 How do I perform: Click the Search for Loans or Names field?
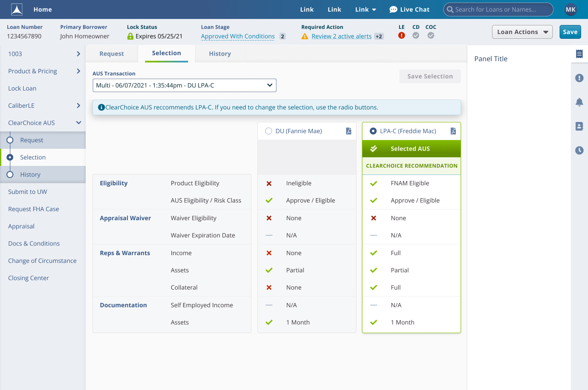click(x=499, y=9)
